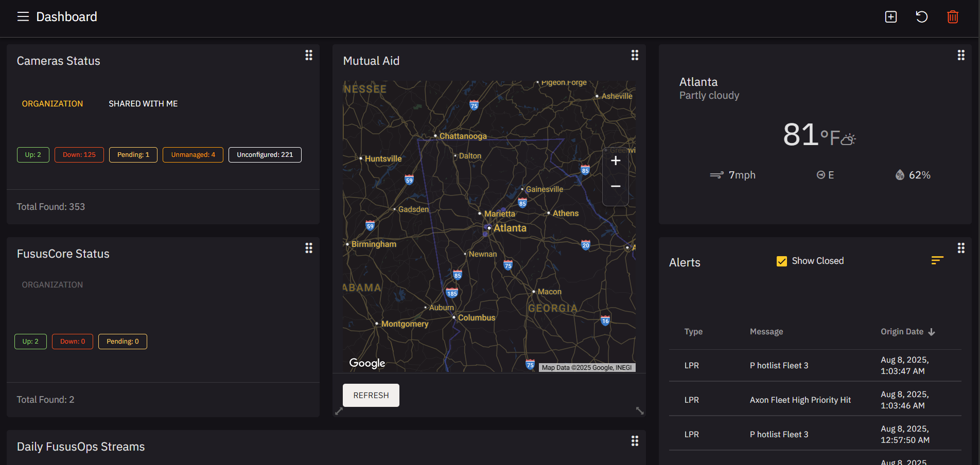Click Montgomery on the map
Viewport: 980px width, 465px height.
[x=405, y=324]
